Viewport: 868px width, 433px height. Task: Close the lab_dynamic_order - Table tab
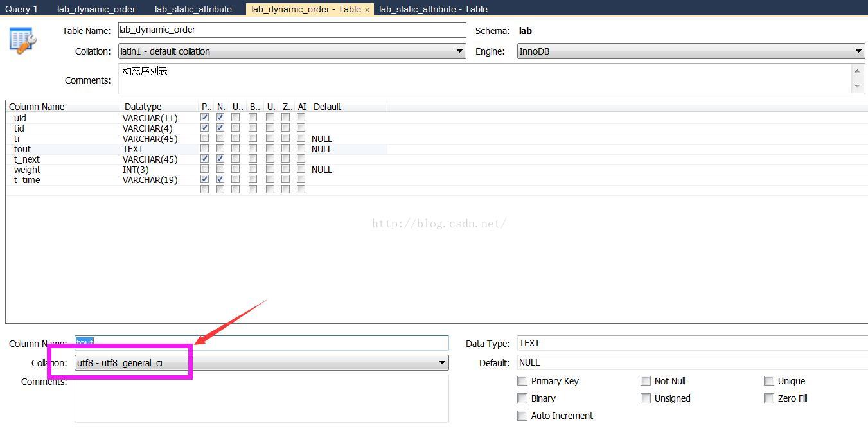tap(367, 10)
